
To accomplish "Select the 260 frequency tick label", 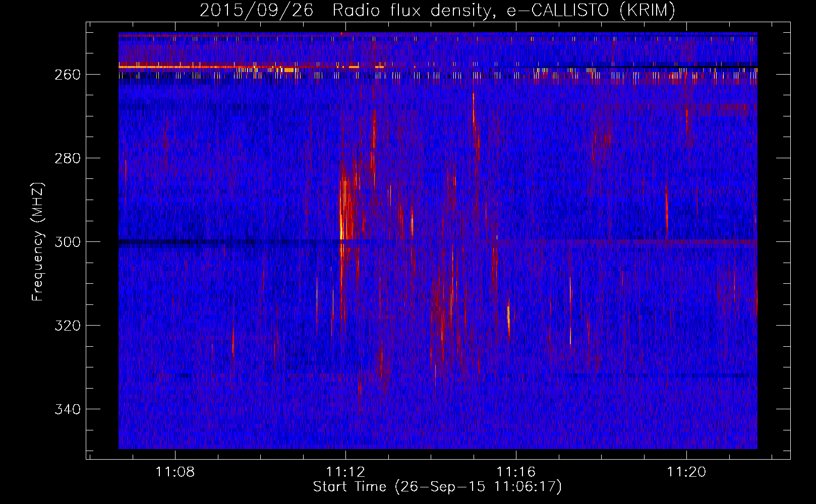I will click(68, 75).
